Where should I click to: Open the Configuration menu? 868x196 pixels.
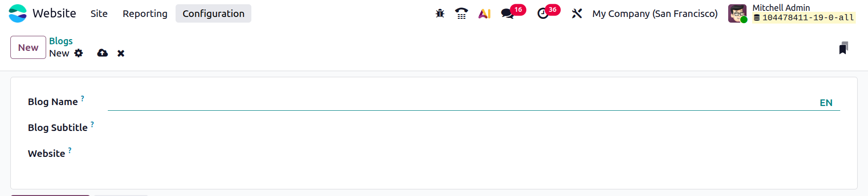coord(213,14)
